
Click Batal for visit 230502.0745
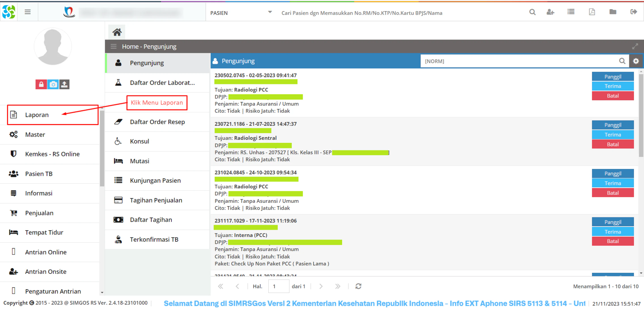pyautogui.click(x=613, y=96)
